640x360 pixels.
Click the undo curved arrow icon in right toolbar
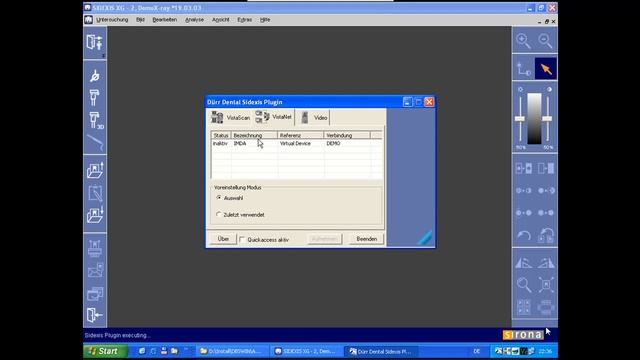point(524,236)
